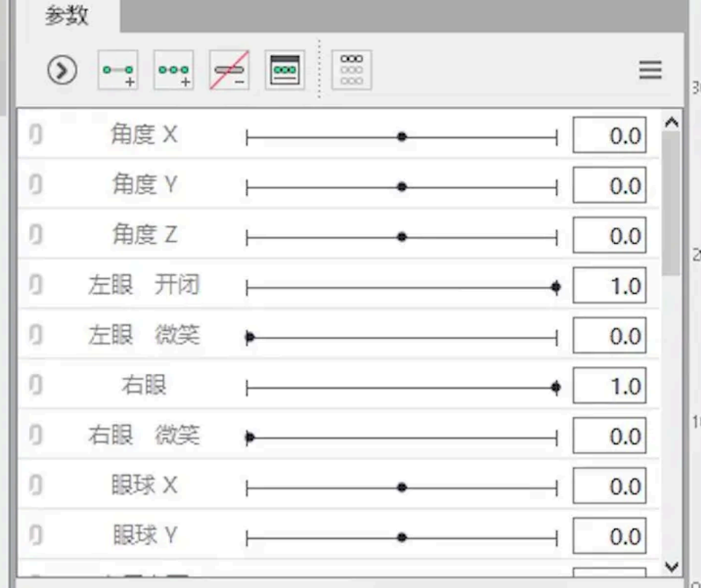The height and width of the screenshot is (588, 701).
Task: Toggle the lock icon beside 角度 X
Action: 36,134
